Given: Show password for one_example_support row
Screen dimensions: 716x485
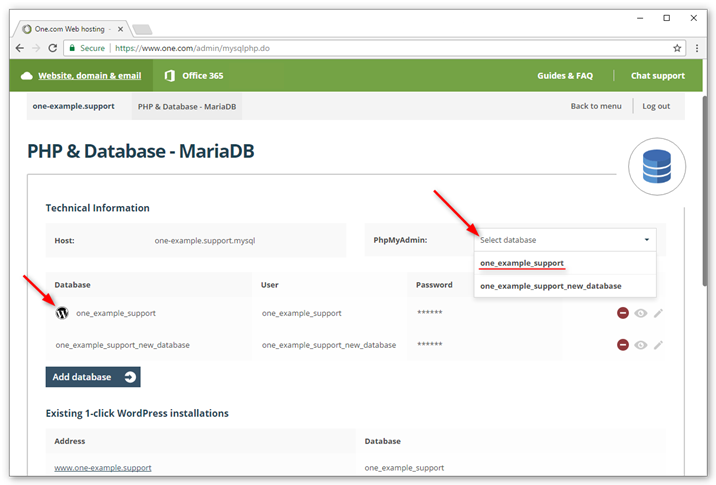Looking at the screenshot, I should point(641,313).
